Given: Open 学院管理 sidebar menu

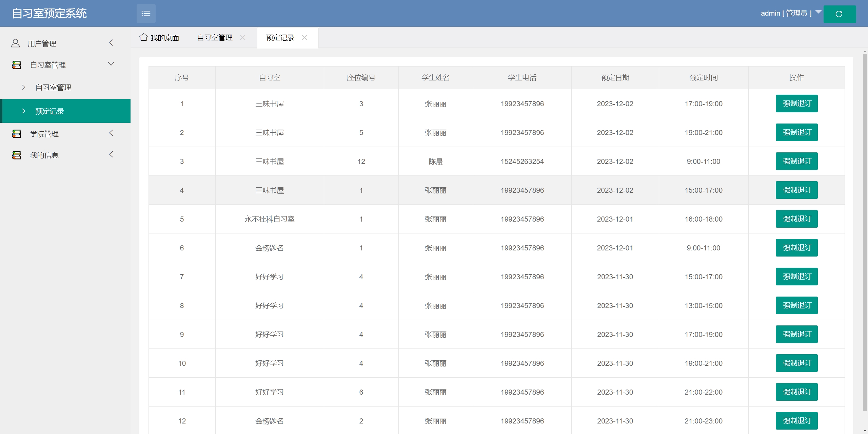Looking at the screenshot, I should tap(65, 134).
